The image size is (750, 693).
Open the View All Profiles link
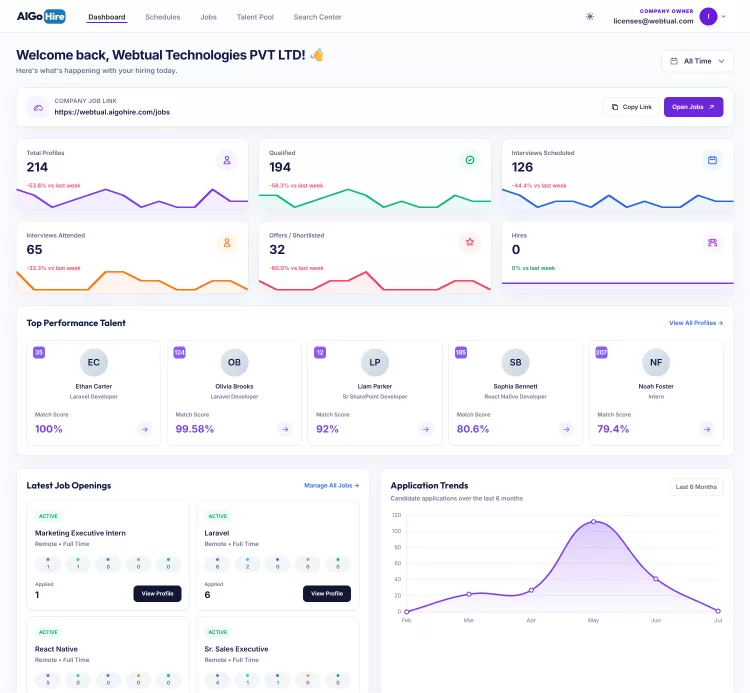click(695, 323)
